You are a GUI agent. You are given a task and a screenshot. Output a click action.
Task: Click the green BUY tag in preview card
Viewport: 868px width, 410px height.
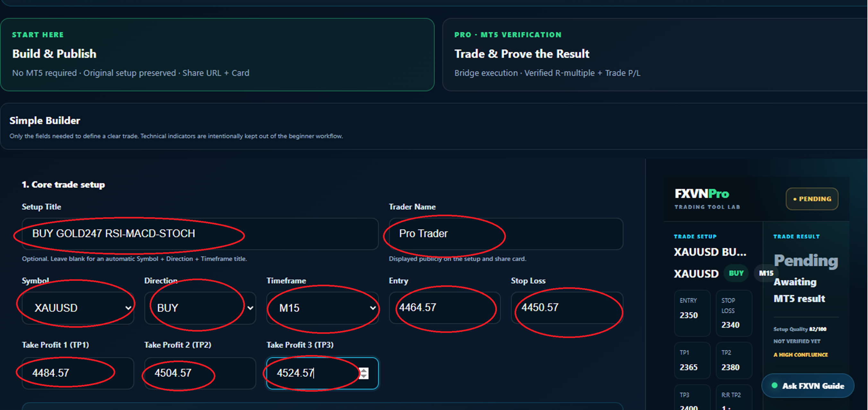coord(736,273)
